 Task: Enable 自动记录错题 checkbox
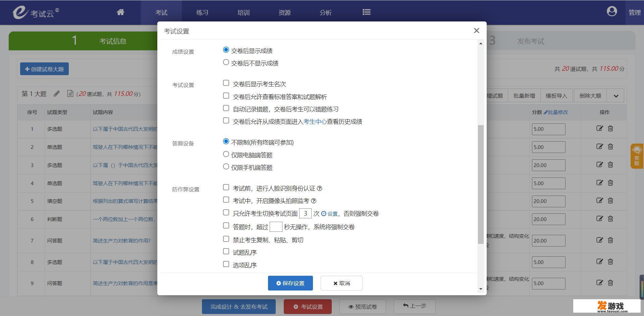coord(226,108)
